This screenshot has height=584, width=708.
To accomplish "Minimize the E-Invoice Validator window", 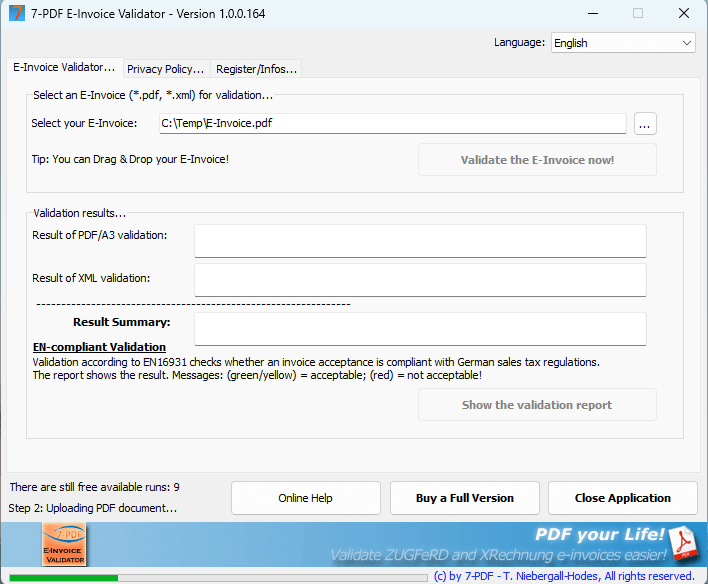I will coord(593,14).
